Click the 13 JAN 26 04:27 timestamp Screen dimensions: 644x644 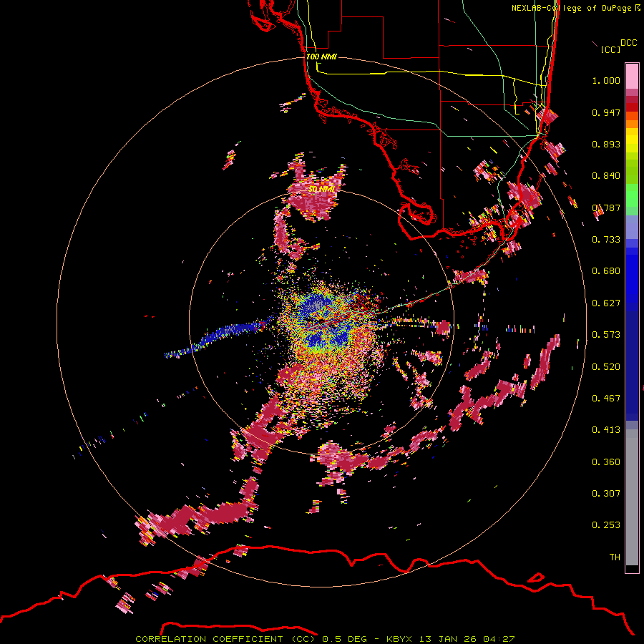(x=467, y=639)
